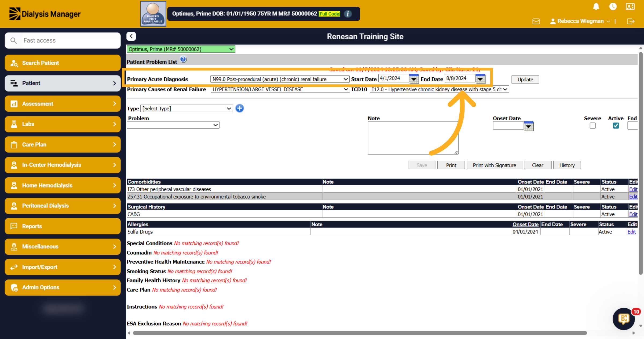Open Primary Acute Diagnosis dropdown
The width and height of the screenshot is (644, 339).
click(279, 79)
